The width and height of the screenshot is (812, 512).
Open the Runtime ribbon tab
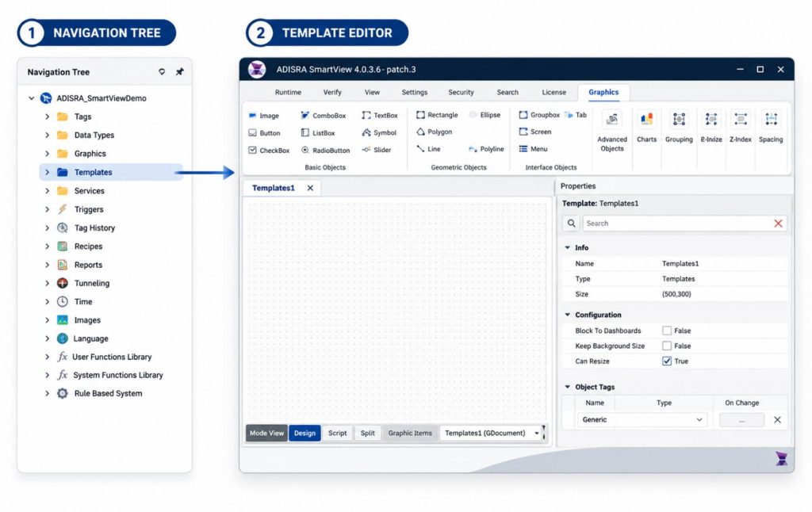coord(288,92)
